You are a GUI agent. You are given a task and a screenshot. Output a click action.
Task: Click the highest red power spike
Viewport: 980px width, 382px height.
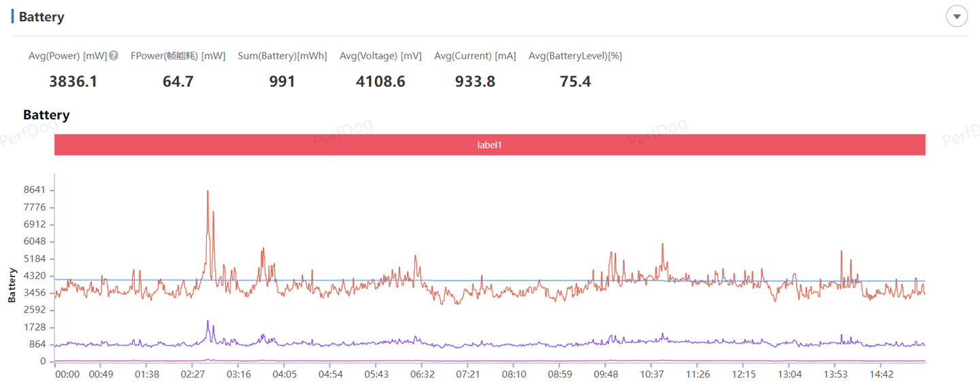208,192
